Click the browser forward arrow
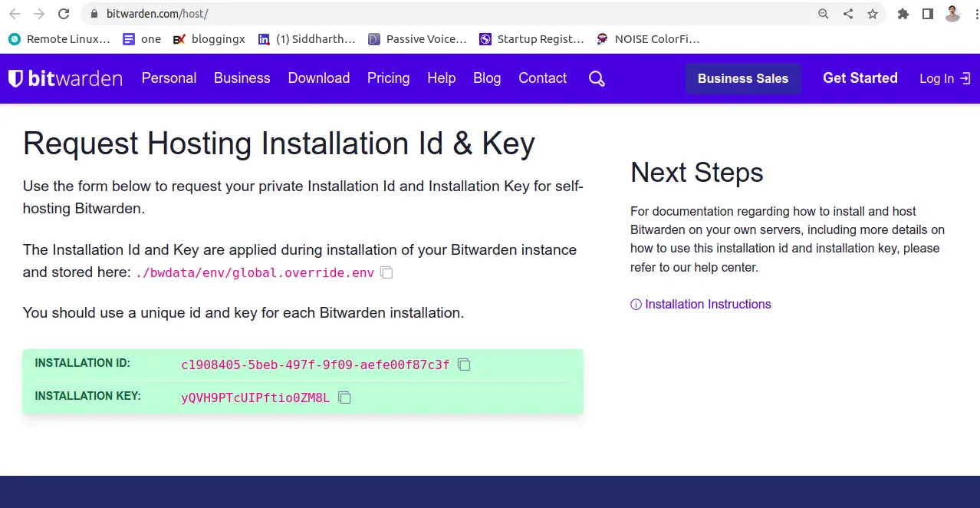The width and height of the screenshot is (980, 508). [x=39, y=14]
